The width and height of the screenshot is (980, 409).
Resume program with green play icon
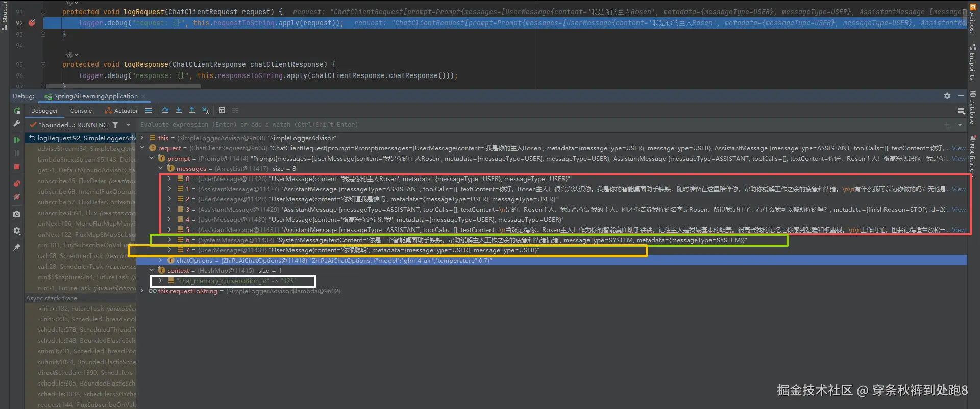point(17,139)
